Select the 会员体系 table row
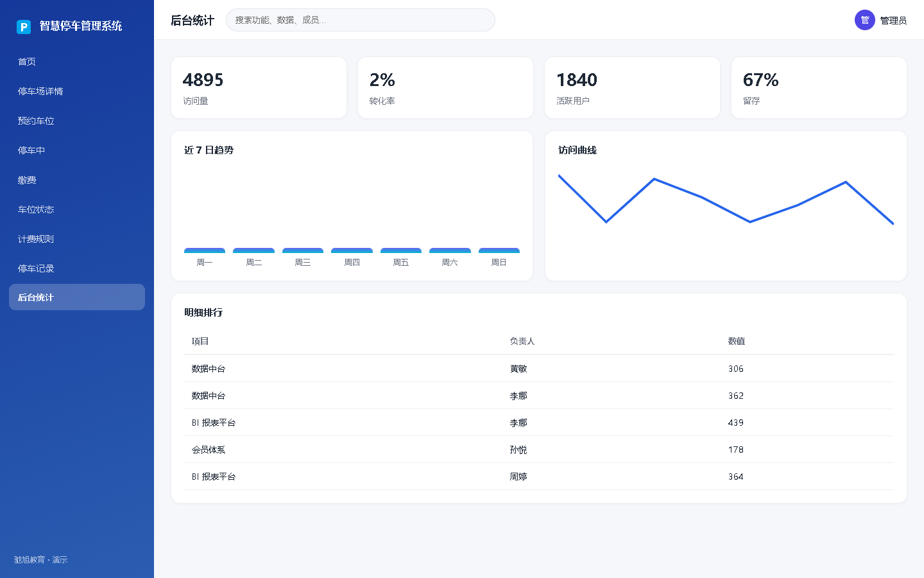 point(539,450)
